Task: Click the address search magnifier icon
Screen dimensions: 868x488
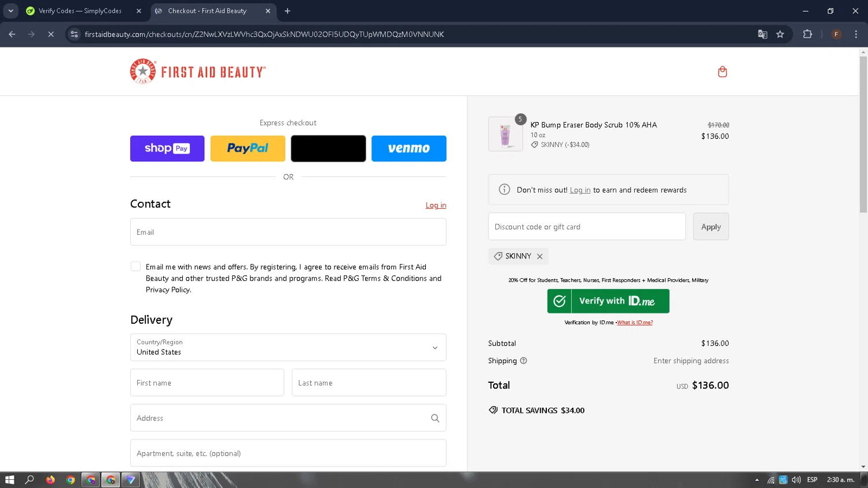Action: click(x=435, y=418)
